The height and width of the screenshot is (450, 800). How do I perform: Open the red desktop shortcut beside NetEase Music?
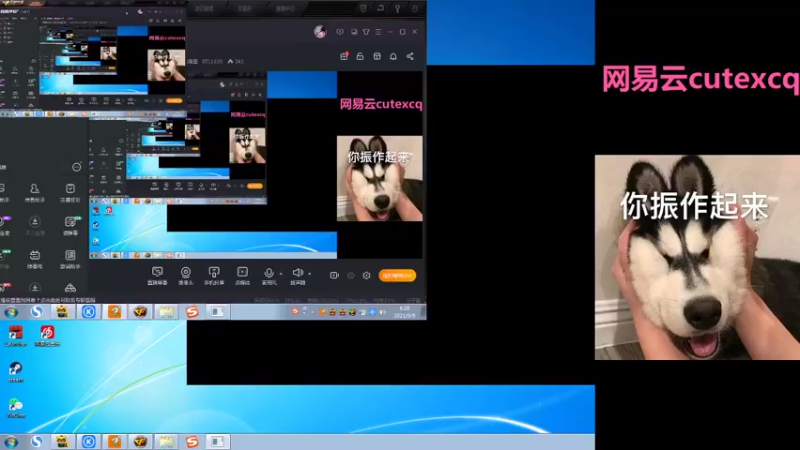click(x=15, y=336)
